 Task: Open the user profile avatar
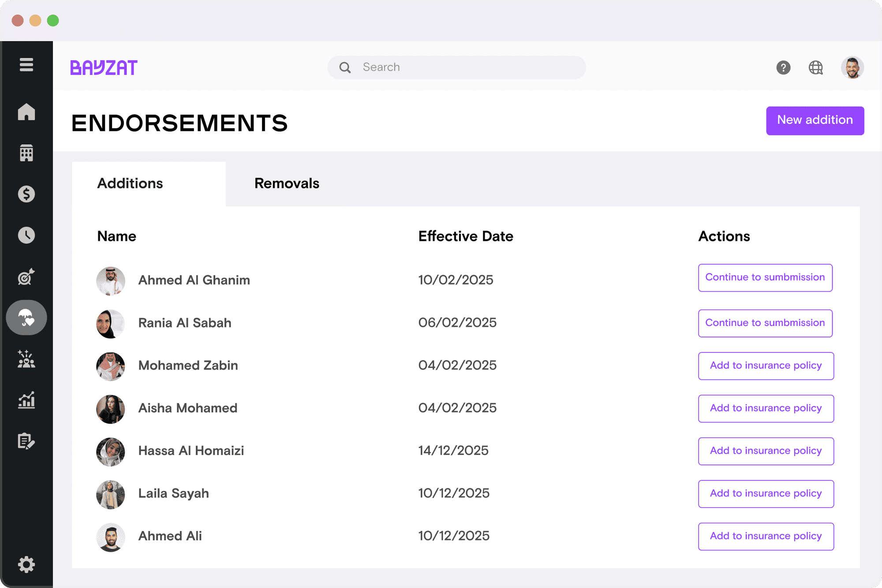point(852,67)
